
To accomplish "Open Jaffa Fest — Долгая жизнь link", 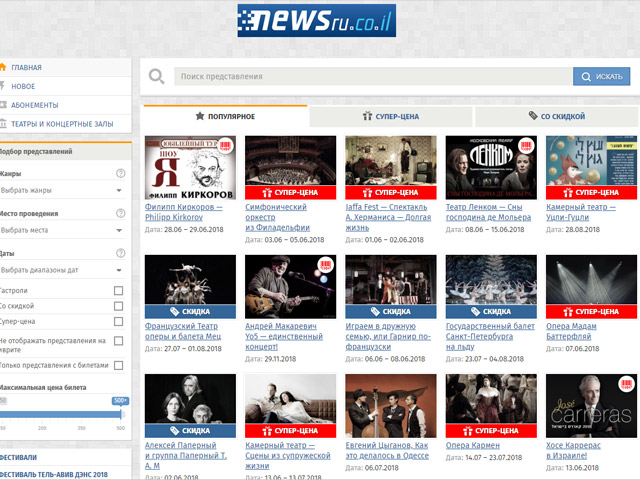I will pyautogui.click(x=388, y=217).
